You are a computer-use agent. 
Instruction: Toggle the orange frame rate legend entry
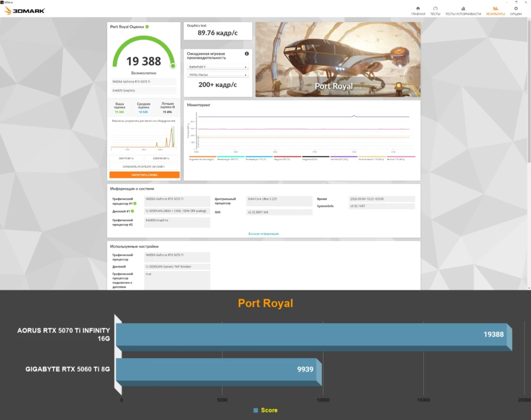click(203, 158)
